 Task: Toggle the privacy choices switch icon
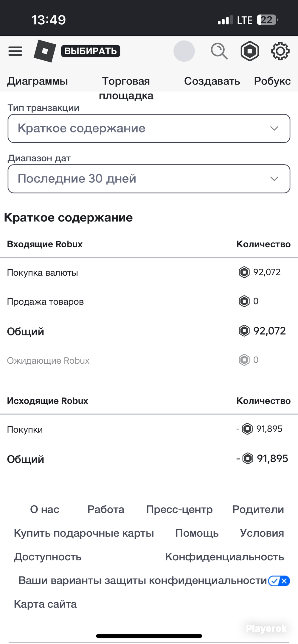pos(279,581)
